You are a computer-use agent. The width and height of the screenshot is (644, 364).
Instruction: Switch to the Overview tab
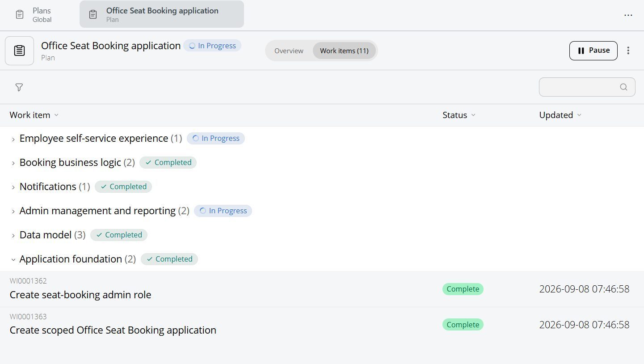[289, 51]
